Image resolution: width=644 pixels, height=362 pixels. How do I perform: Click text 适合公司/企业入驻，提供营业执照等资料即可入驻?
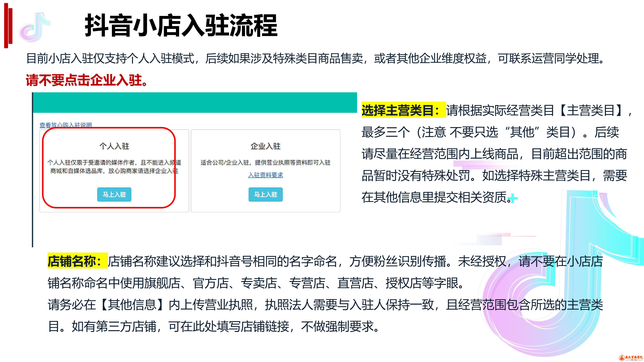tap(265, 163)
